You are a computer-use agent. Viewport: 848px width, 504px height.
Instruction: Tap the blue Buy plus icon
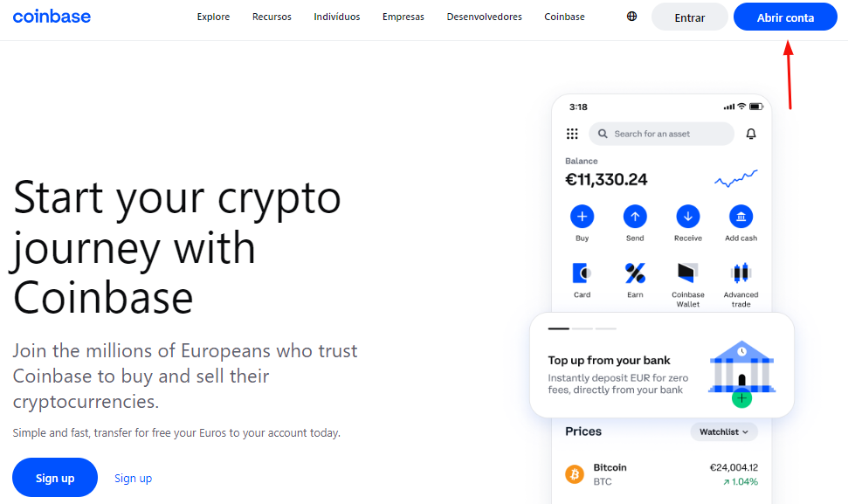click(x=582, y=217)
